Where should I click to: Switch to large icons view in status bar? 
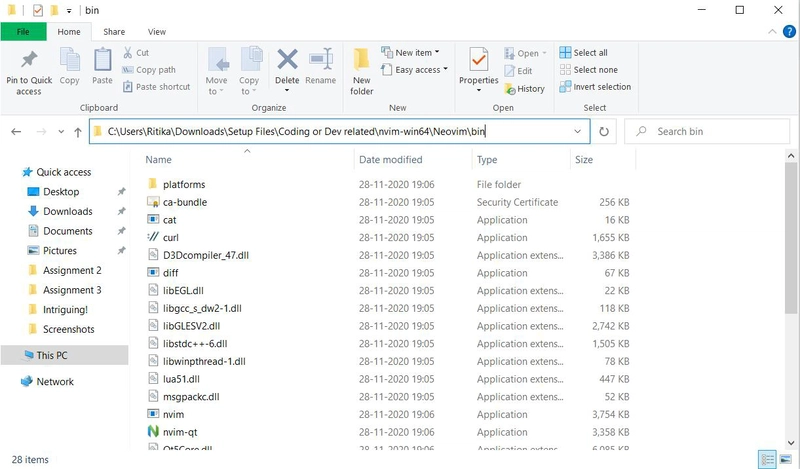[786, 458]
